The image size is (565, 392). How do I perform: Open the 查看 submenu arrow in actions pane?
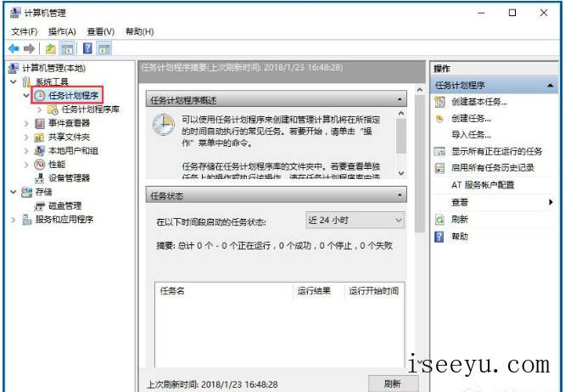tap(551, 202)
